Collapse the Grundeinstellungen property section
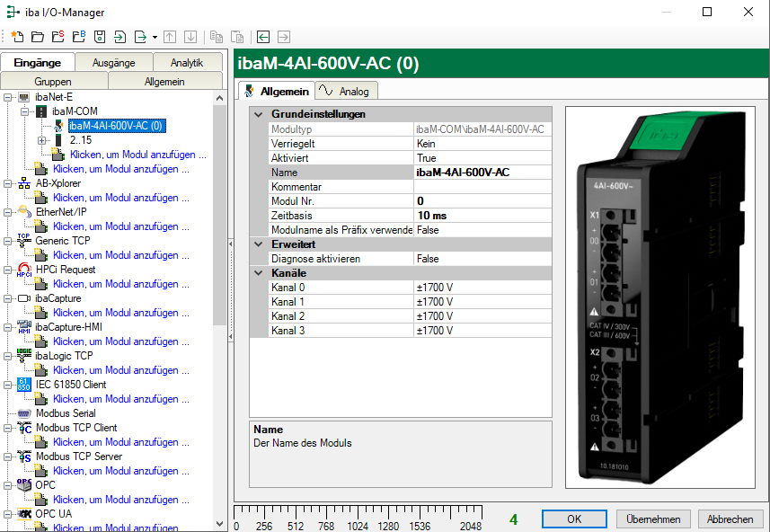Screen dimensions: 770x532 [259, 115]
